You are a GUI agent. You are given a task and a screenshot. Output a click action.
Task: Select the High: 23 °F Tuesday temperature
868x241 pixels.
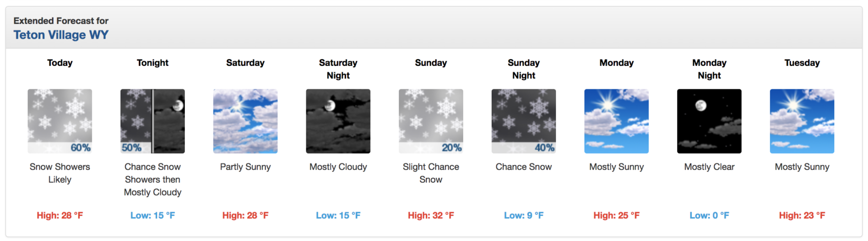(802, 215)
